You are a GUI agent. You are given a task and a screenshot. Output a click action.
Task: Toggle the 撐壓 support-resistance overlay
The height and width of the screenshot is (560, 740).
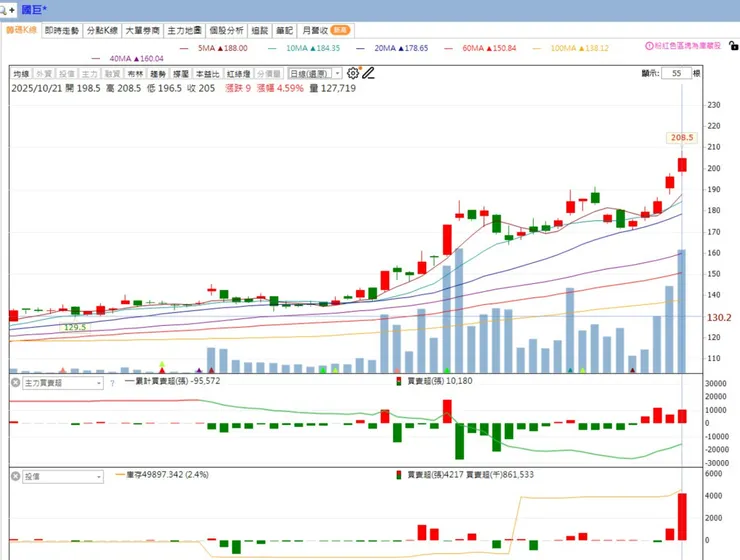point(181,74)
